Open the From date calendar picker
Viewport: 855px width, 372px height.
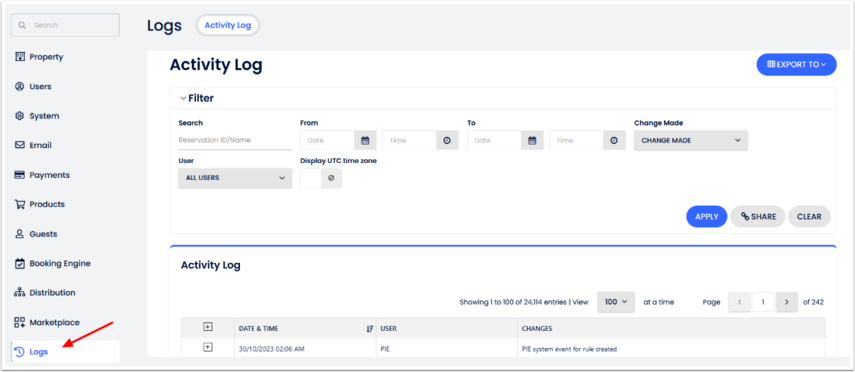coord(365,140)
